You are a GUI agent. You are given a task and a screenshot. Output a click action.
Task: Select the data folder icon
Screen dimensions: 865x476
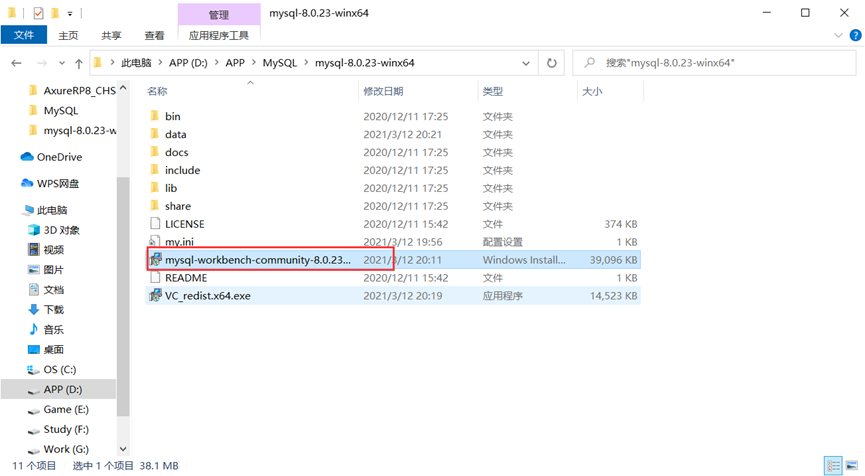[154, 134]
